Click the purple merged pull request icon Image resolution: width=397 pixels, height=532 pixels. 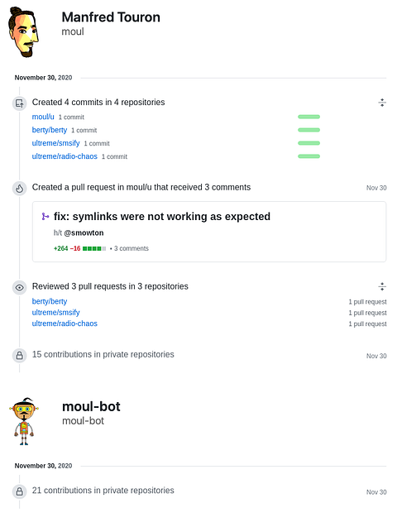pos(45,217)
